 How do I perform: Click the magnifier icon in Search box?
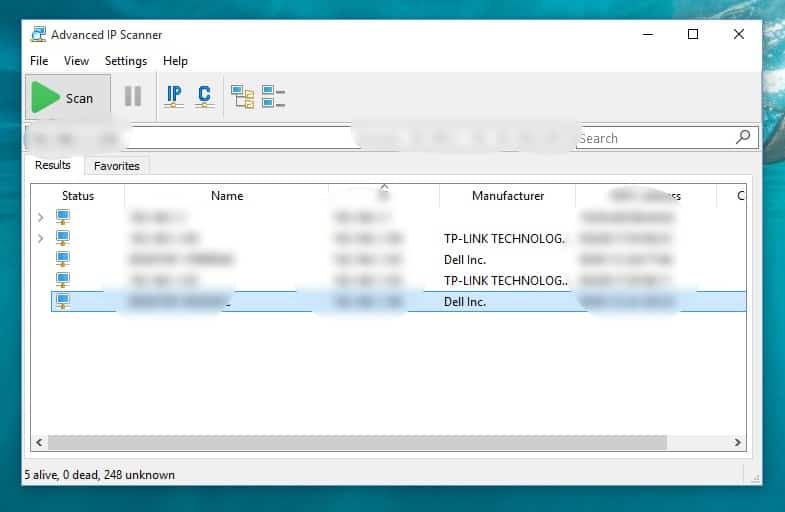[x=743, y=138]
